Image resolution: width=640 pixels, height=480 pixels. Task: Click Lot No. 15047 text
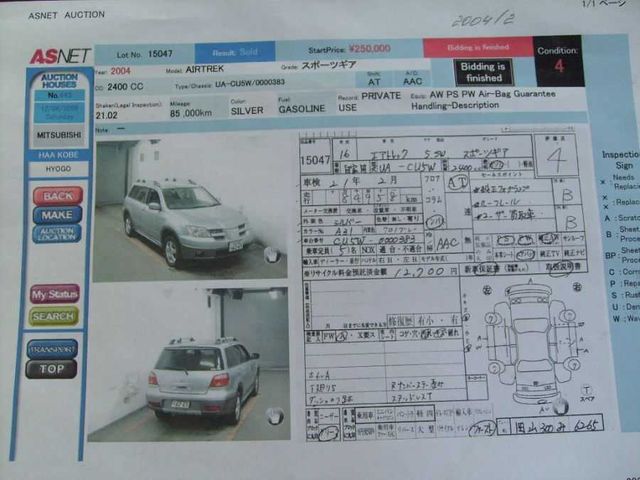[144, 54]
